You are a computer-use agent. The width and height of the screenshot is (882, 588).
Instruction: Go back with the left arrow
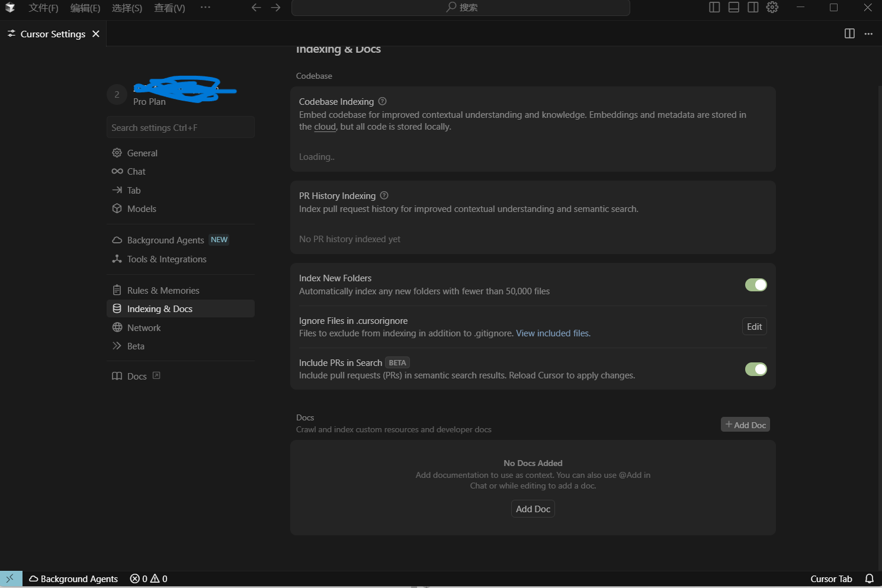[256, 7]
